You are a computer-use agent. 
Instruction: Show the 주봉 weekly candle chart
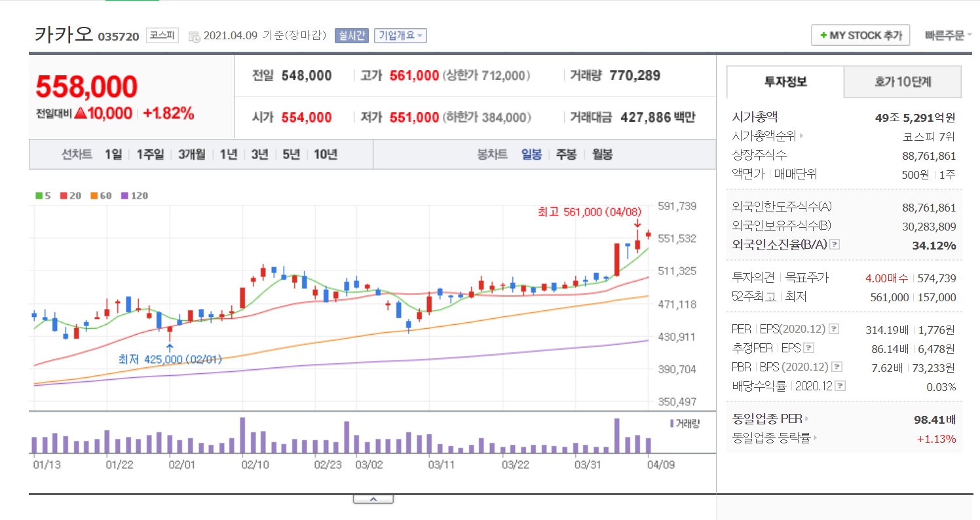click(566, 155)
